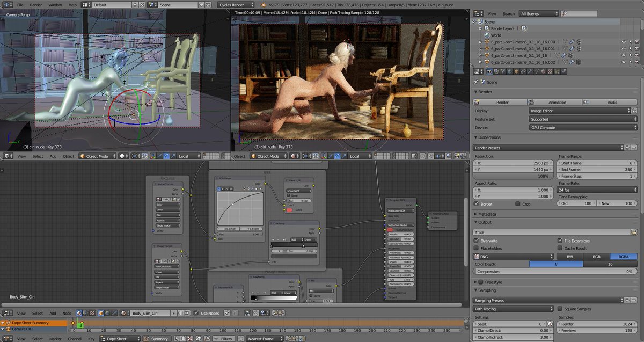Add a render preset with plus icon
This screenshot has height=342, width=644.
(627, 147)
